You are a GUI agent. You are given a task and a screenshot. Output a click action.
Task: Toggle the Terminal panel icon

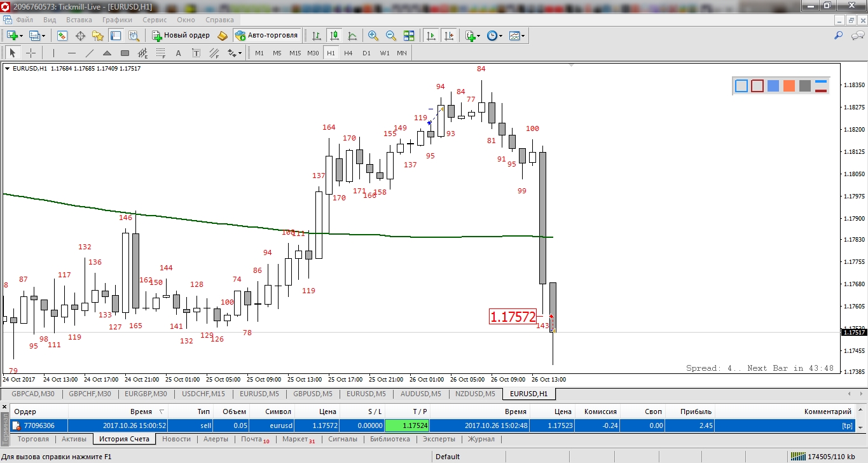(116, 36)
